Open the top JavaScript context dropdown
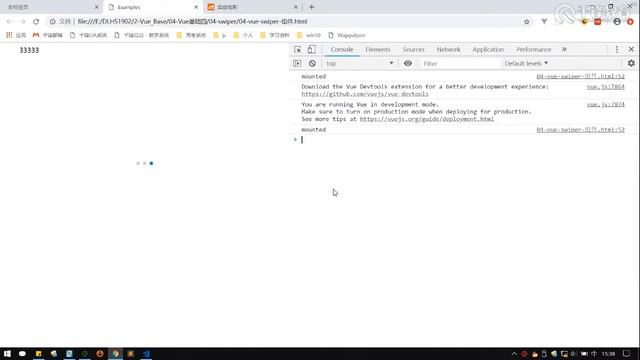640x360 pixels. coord(359,63)
